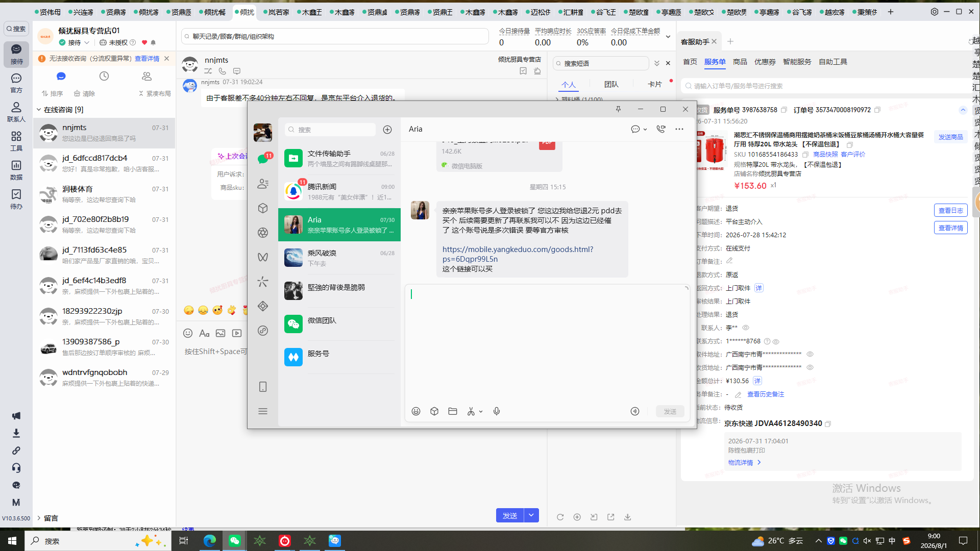This screenshot has width=980, height=551.
Task: Open 自助工具 tab
Action: pyautogui.click(x=832, y=62)
